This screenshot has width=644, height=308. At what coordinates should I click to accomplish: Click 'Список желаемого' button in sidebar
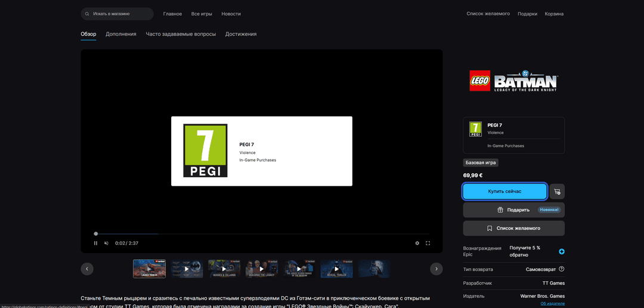click(x=514, y=228)
